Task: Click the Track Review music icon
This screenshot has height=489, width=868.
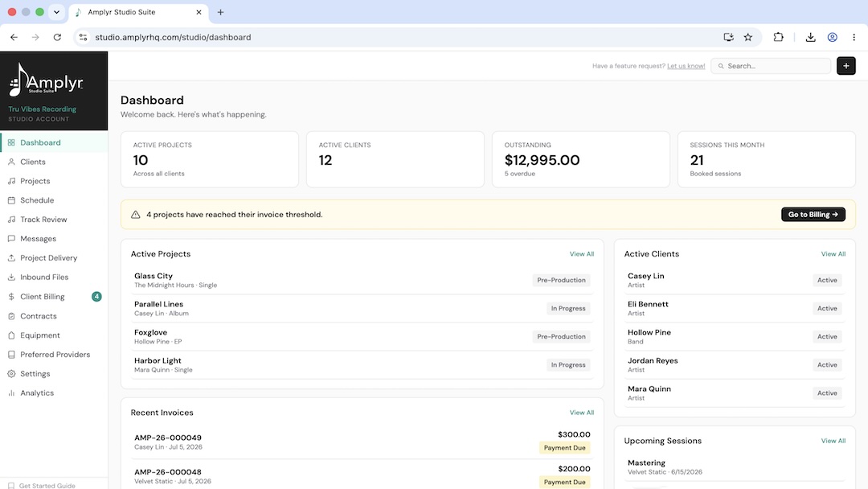Action: [x=11, y=220]
